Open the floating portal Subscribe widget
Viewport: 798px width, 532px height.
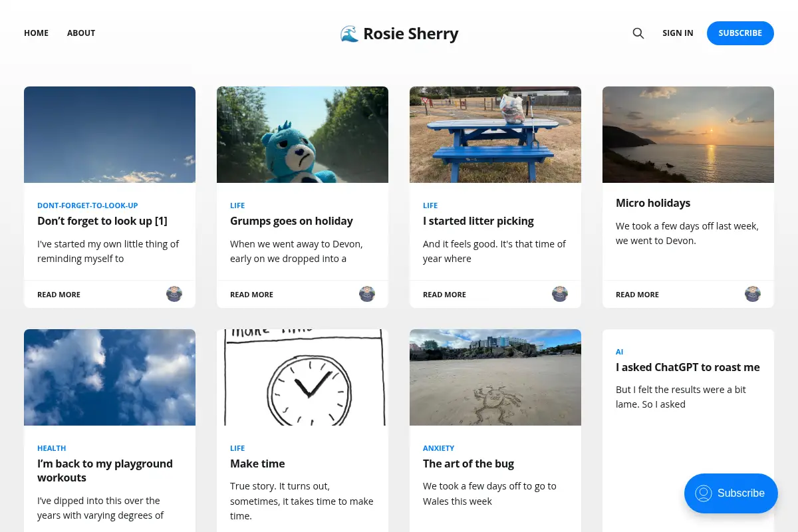(x=731, y=493)
